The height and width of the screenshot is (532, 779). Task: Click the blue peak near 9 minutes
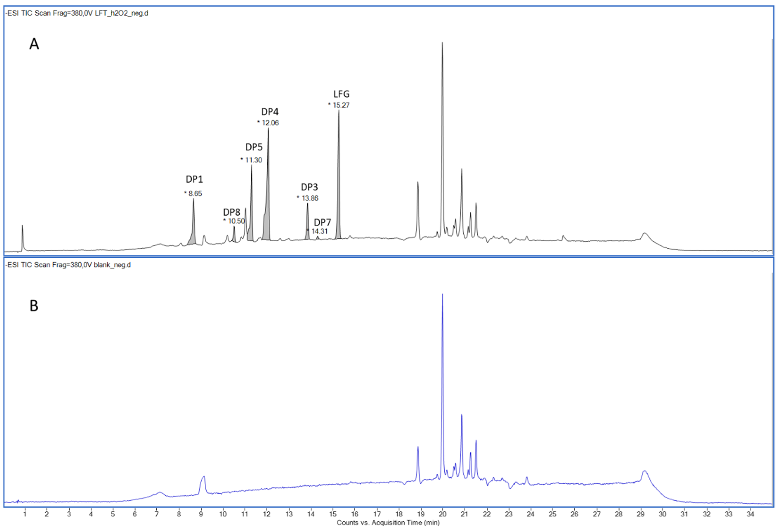203,482
